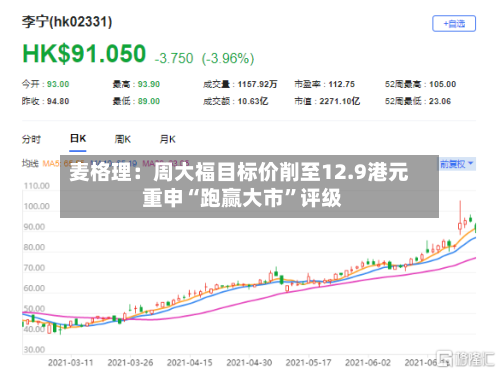Click the 成交量 1157.92万 value
This screenshot has height=373, width=500.
pyautogui.click(x=257, y=84)
